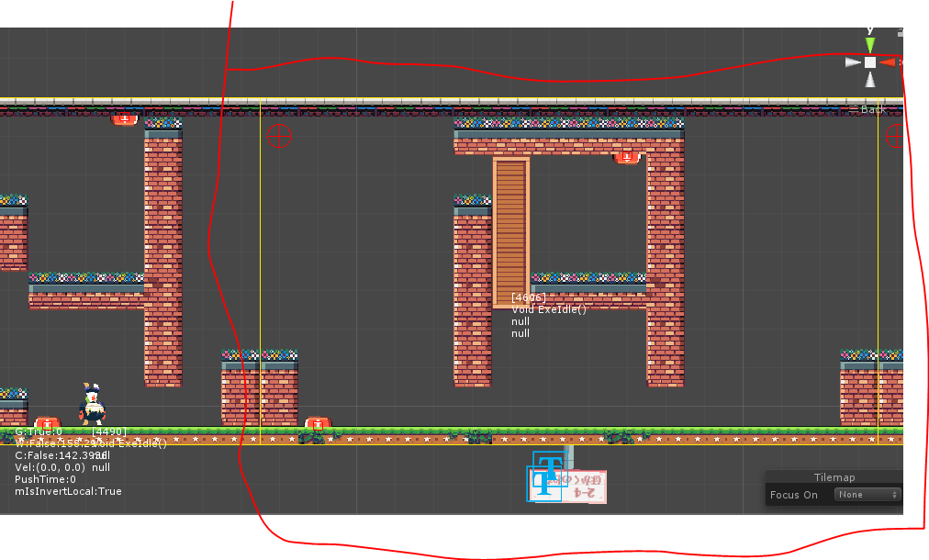Click the 'Void ExeIdle()' text under [4606]
Image resolution: width=929 pixels, height=560 pixels.
click(x=549, y=309)
